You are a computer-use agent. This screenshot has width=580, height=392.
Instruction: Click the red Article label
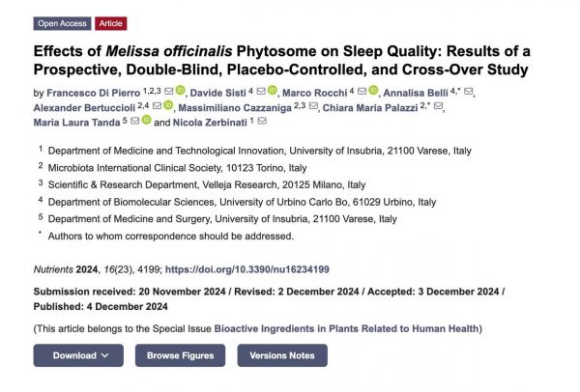pos(110,23)
